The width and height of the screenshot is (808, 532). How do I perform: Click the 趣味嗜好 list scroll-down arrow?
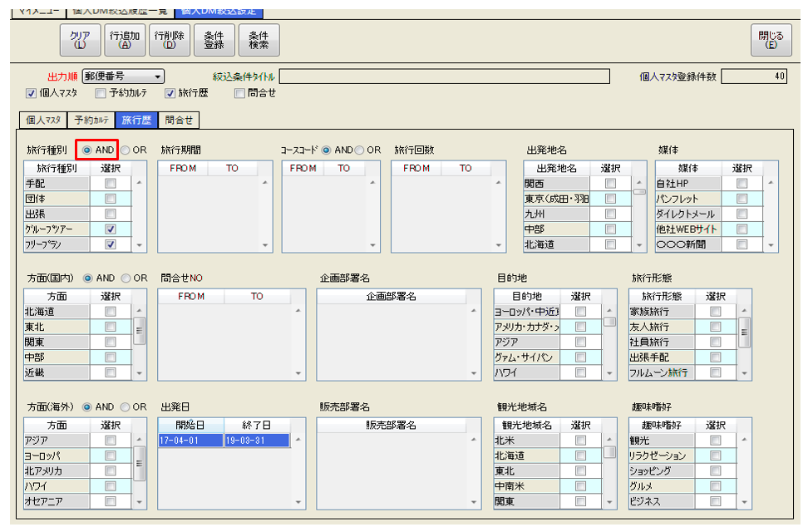point(745,501)
